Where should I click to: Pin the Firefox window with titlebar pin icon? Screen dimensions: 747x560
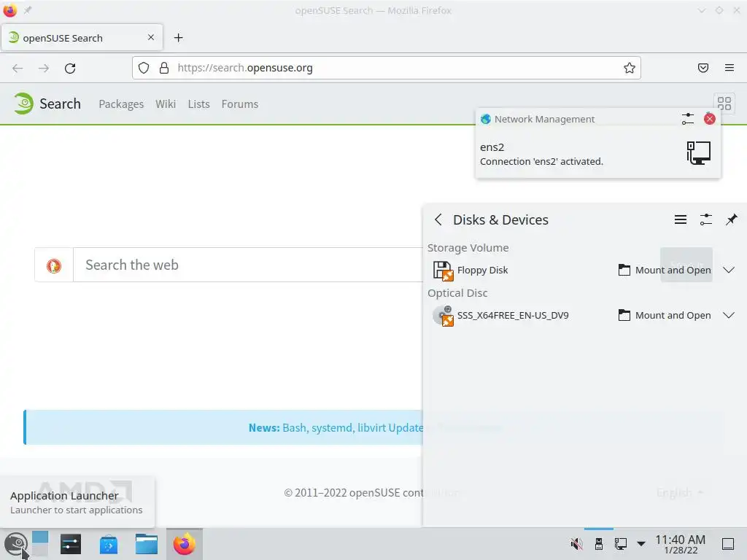pos(28,10)
